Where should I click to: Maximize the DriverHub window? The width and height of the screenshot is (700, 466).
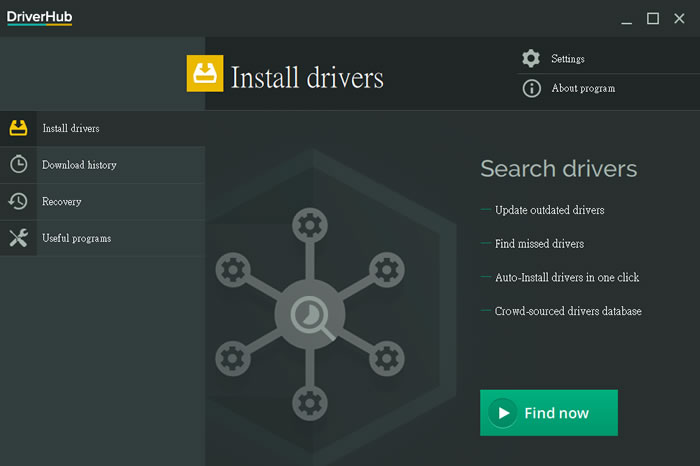(x=653, y=18)
